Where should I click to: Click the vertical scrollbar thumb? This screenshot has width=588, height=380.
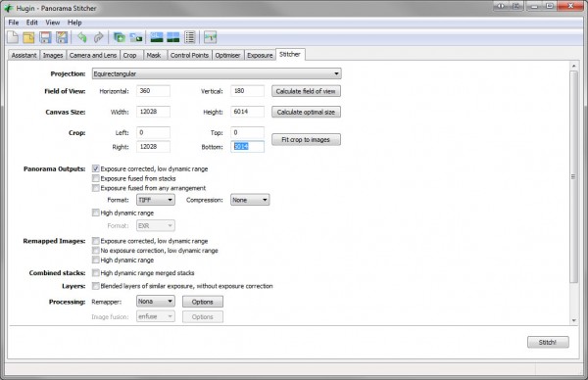tap(573, 176)
